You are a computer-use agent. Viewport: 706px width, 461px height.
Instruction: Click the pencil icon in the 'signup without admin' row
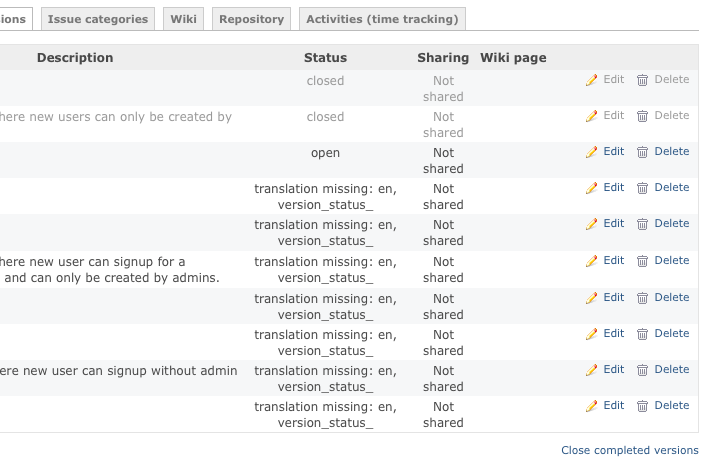592,370
